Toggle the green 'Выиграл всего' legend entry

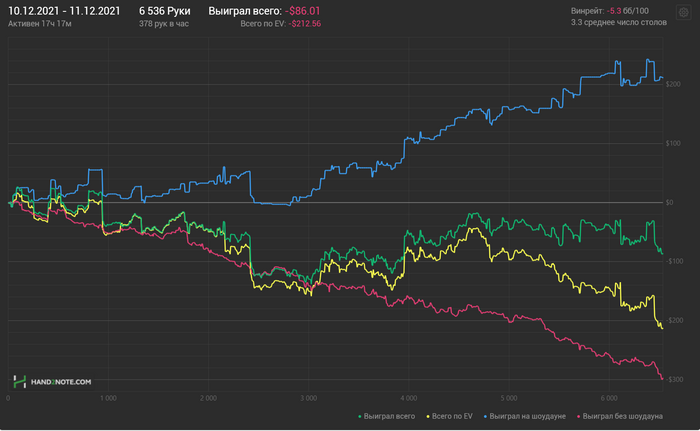tap(387, 416)
